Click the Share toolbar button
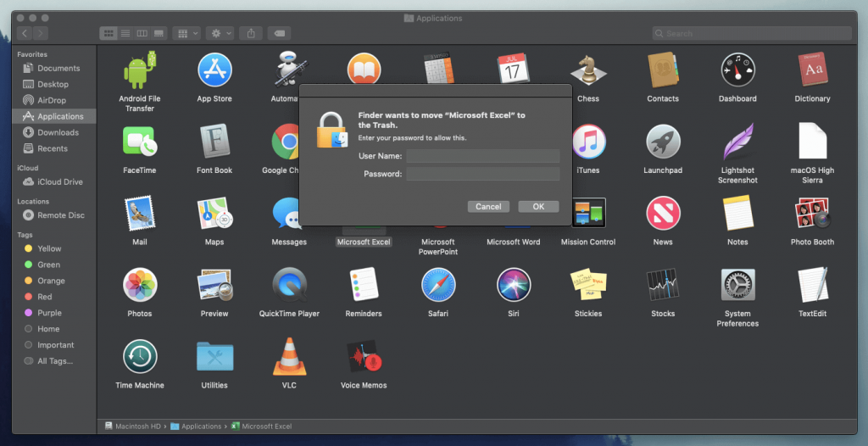This screenshot has height=446, width=868. click(x=251, y=33)
